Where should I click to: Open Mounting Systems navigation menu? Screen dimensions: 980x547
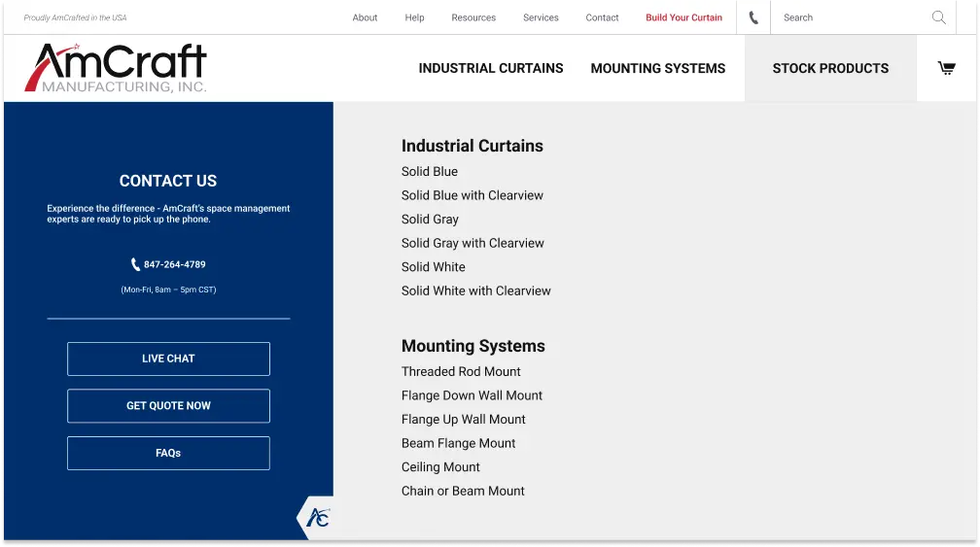(x=658, y=68)
